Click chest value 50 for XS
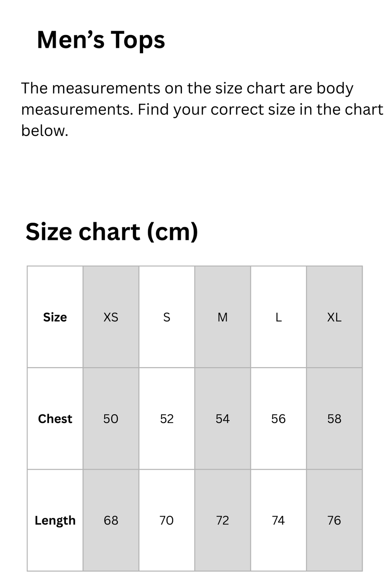The image size is (392, 588). pyautogui.click(x=111, y=419)
